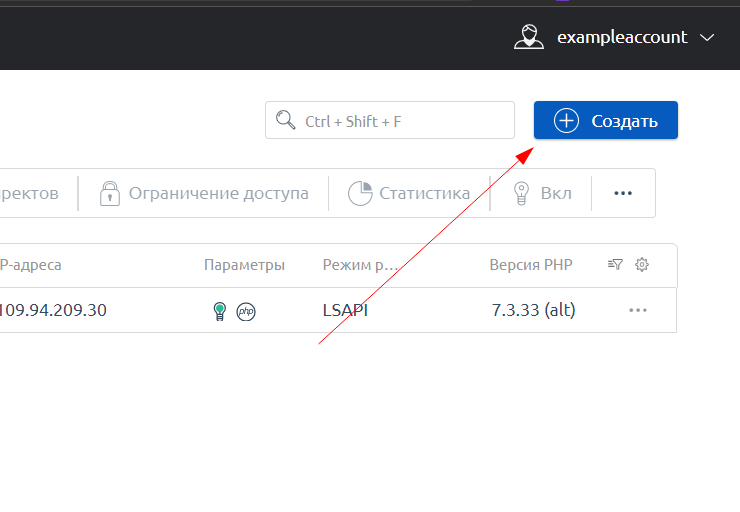Sort by the IP-адреса column header

tap(30, 265)
